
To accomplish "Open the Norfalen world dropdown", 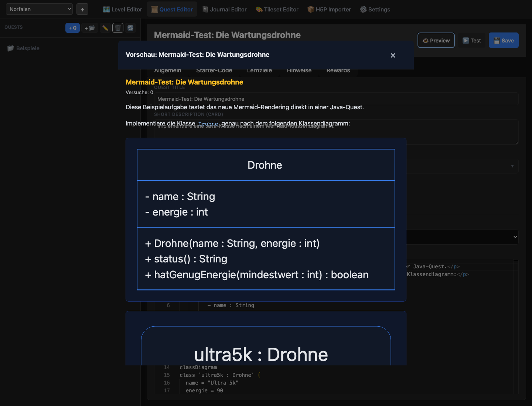I will (x=39, y=9).
